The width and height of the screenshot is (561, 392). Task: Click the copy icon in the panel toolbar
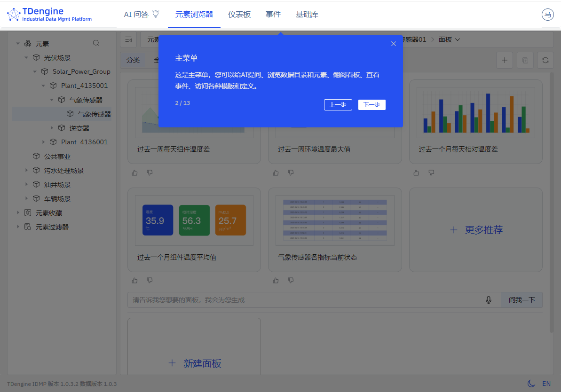pos(525,60)
